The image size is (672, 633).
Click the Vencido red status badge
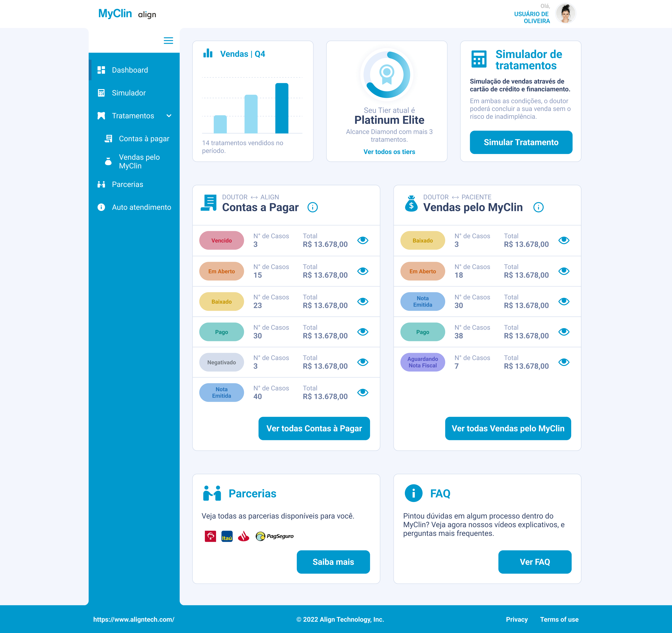221,240
